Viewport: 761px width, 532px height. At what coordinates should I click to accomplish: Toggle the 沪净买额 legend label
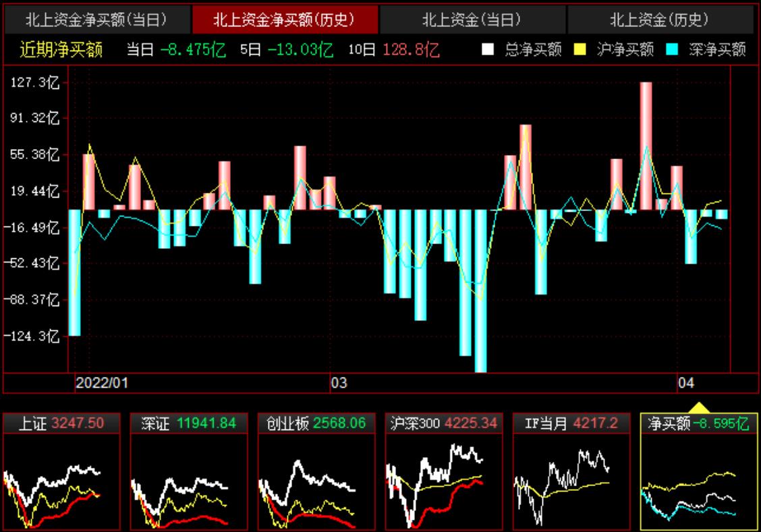click(625, 50)
